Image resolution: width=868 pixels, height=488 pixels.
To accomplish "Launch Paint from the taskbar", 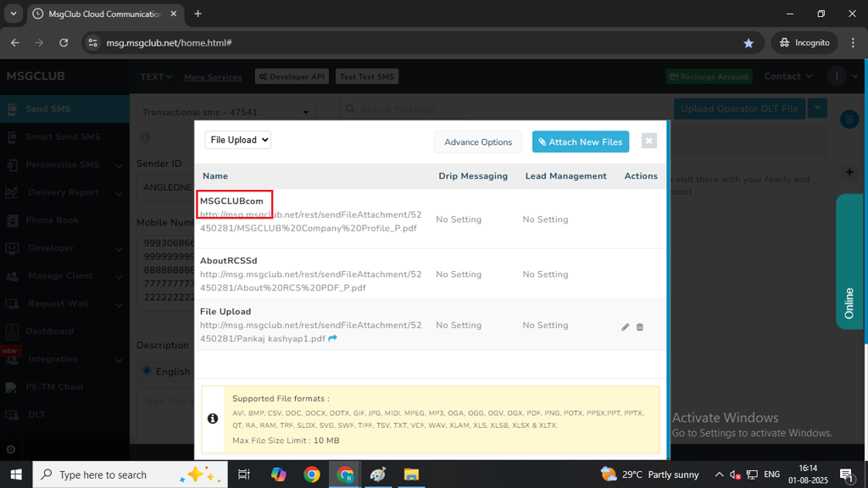I will click(377, 474).
